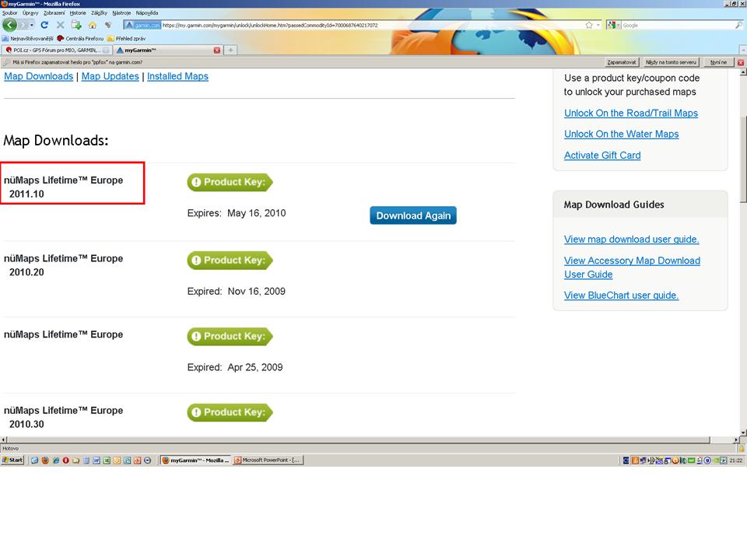Click the browser Back arrow button
The image size is (747, 560).
(9, 25)
